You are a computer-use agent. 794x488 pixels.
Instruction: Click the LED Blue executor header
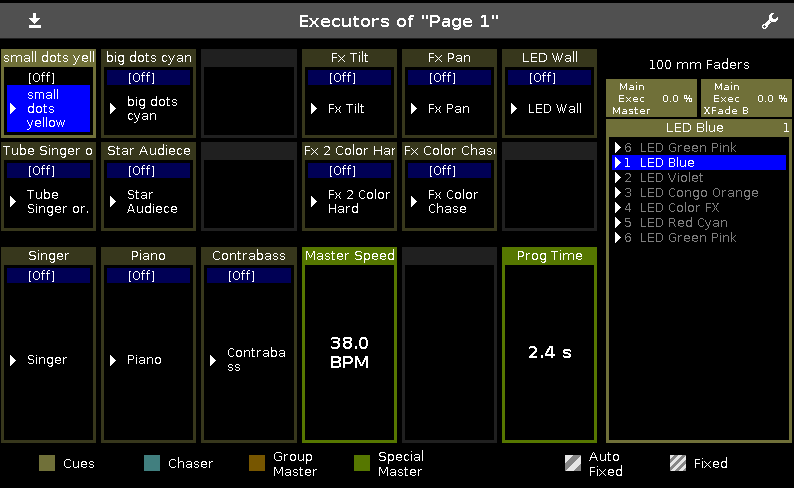(x=695, y=128)
